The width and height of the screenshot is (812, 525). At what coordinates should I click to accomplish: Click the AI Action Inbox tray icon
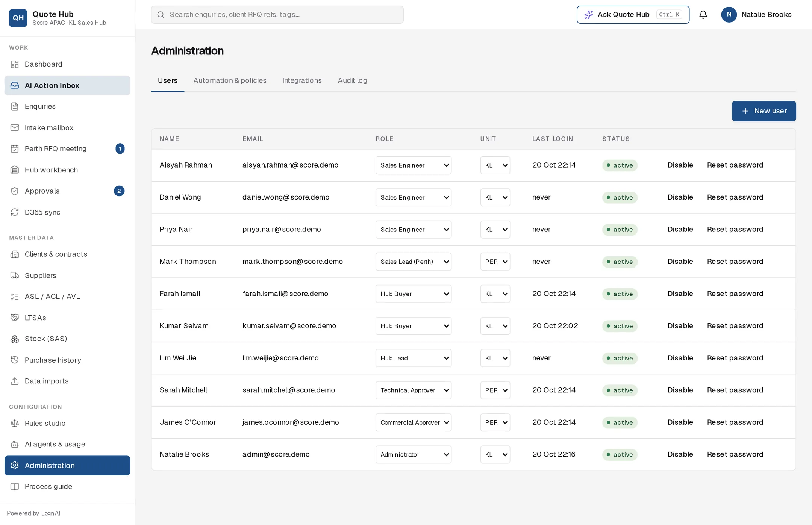point(15,85)
